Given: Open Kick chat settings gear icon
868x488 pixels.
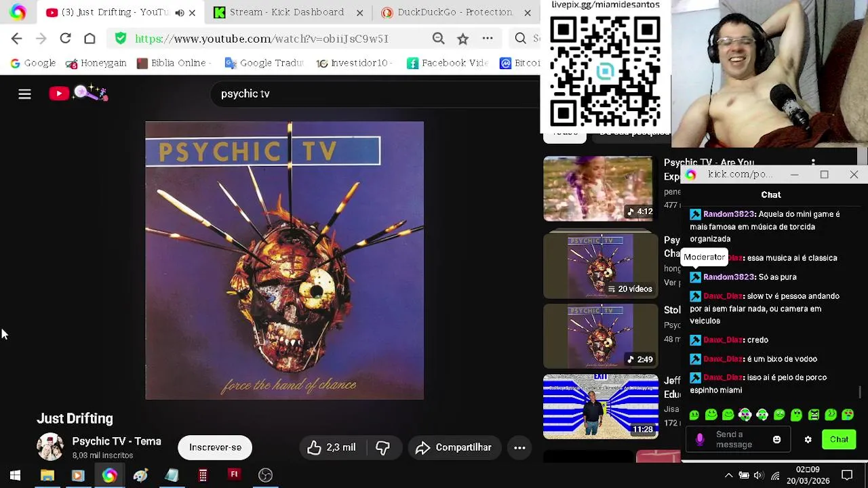Looking at the screenshot, I should [x=808, y=440].
